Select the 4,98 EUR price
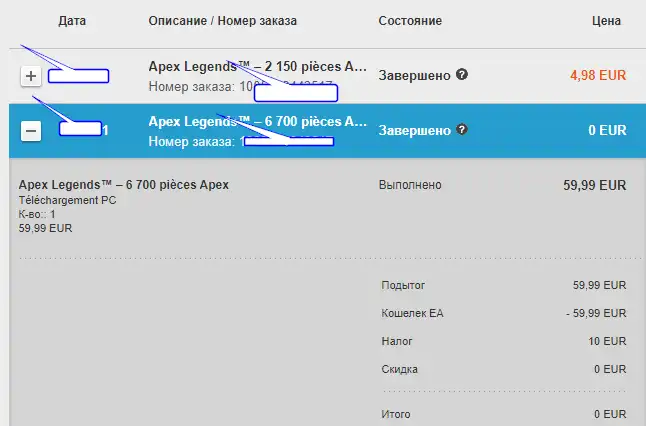The height and width of the screenshot is (426, 646). [598, 75]
